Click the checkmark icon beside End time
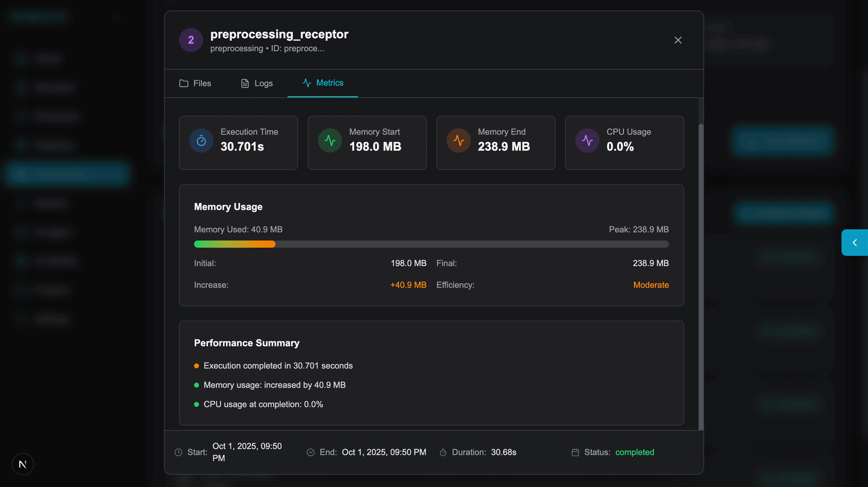Viewport: 868px width, 487px height. (311, 452)
